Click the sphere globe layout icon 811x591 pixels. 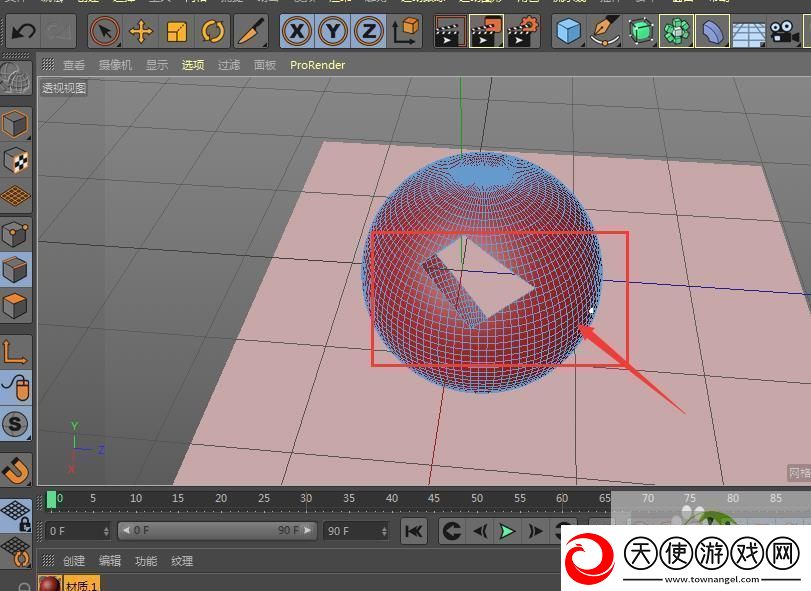point(15,78)
